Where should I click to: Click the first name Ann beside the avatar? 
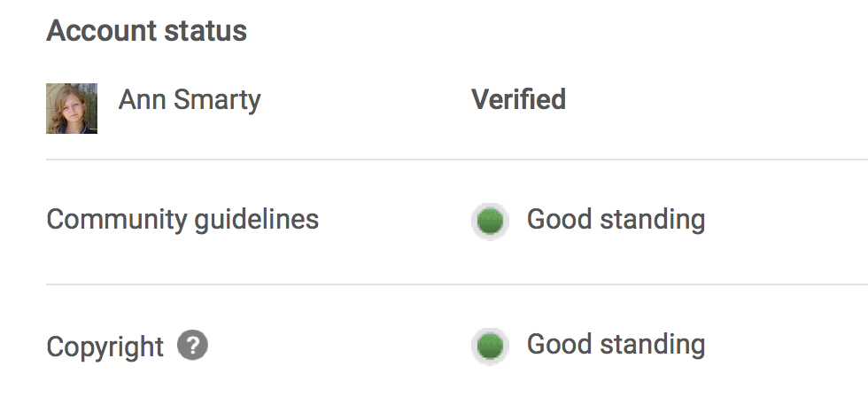click(x=142, y=99)
